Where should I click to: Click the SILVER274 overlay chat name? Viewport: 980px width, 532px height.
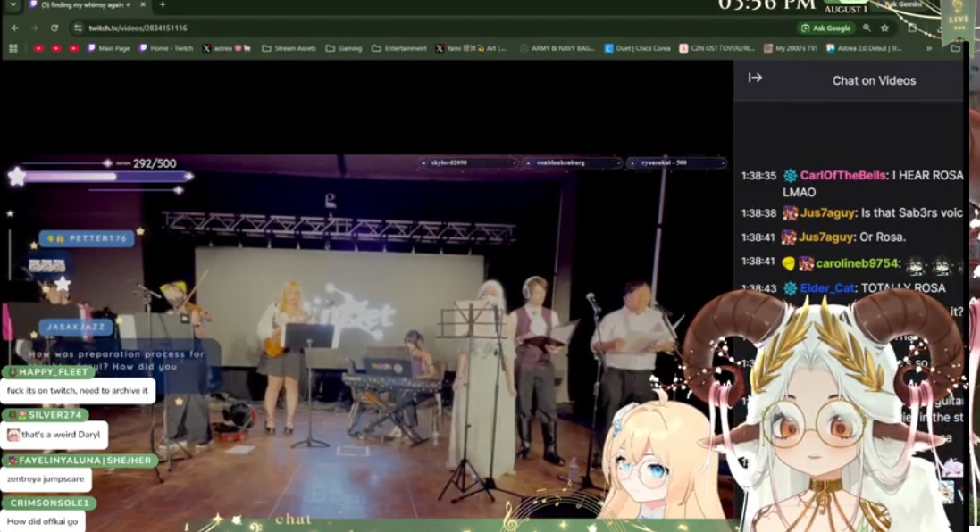pos(45,414)
